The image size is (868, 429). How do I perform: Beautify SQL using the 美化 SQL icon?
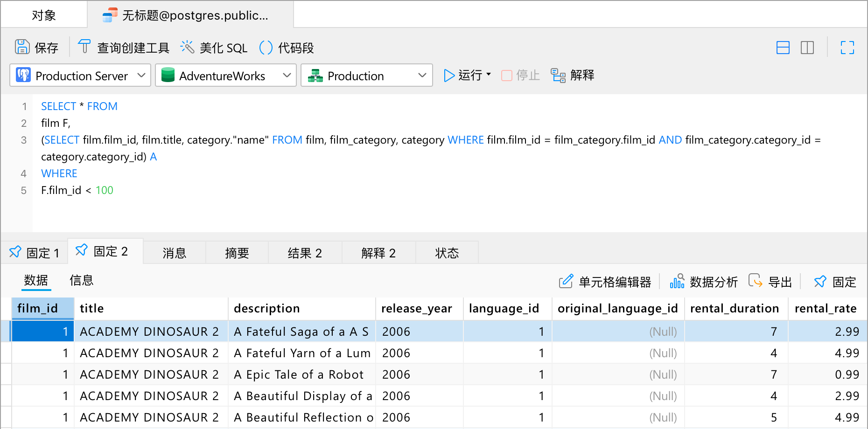(x=187, y=47)
